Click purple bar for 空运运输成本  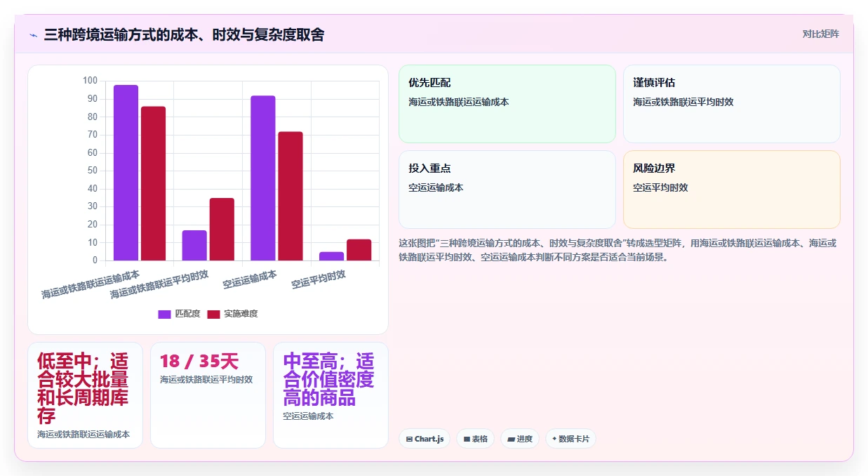pyautogui.click(x=263, y=178)
